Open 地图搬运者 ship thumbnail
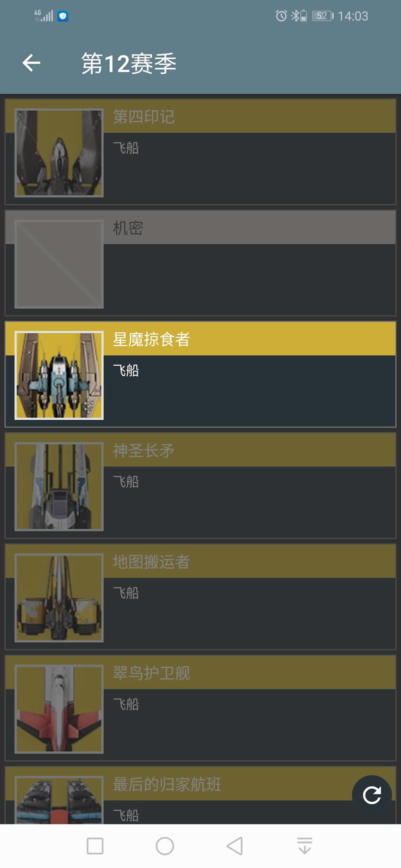 tap(59, 598)
